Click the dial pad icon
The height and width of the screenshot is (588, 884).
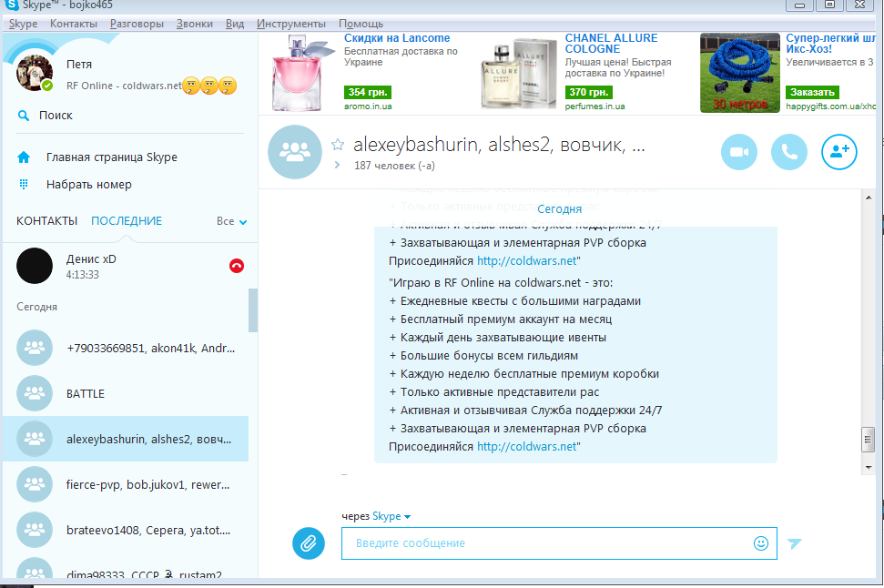[24, 185]
